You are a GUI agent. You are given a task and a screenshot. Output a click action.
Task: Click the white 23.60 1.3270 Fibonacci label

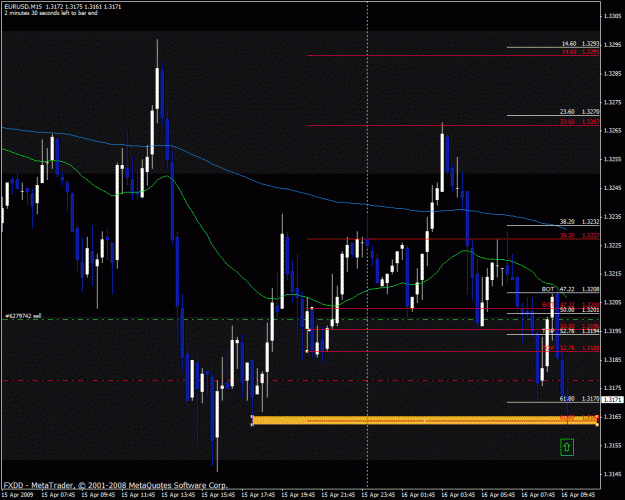[579, 112]
